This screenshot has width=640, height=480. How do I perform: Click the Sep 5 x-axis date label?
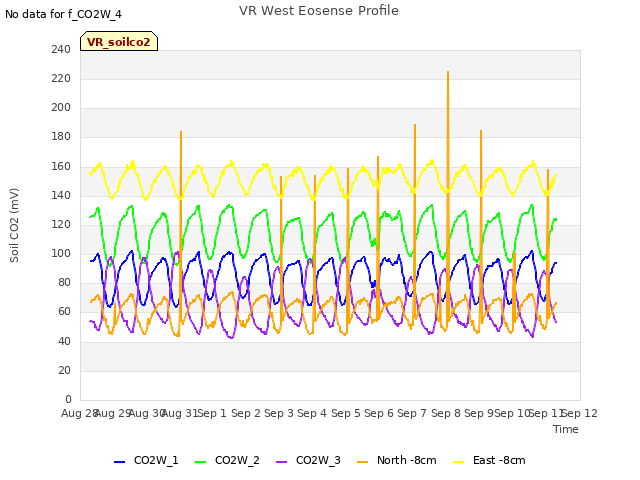click(346, 413)
